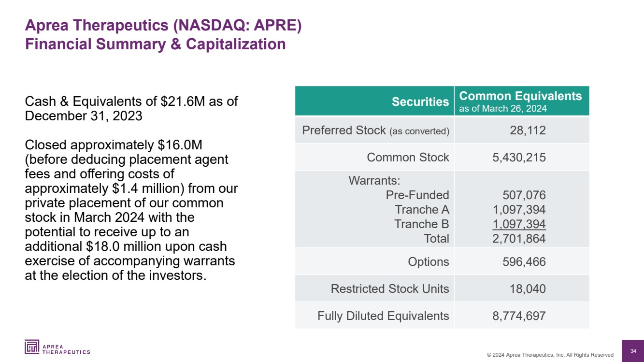Click the warrants Total value 2,701,864
The height and width of the screenshot is (362, 644).
point(519,238)
